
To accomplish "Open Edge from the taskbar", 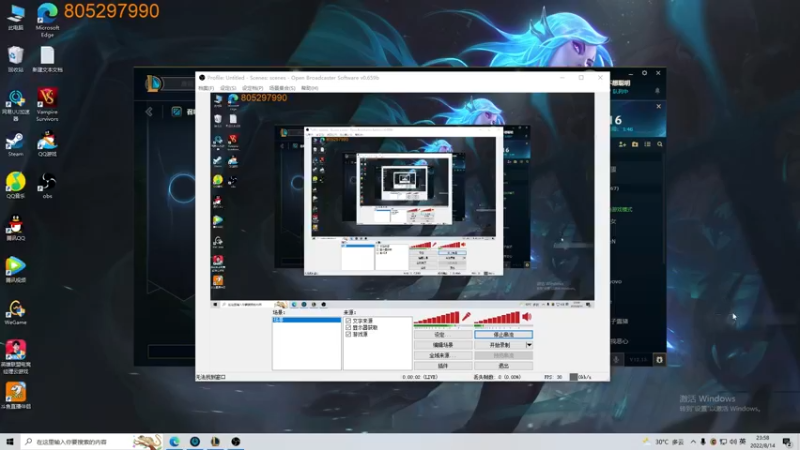I will point(174,441).
